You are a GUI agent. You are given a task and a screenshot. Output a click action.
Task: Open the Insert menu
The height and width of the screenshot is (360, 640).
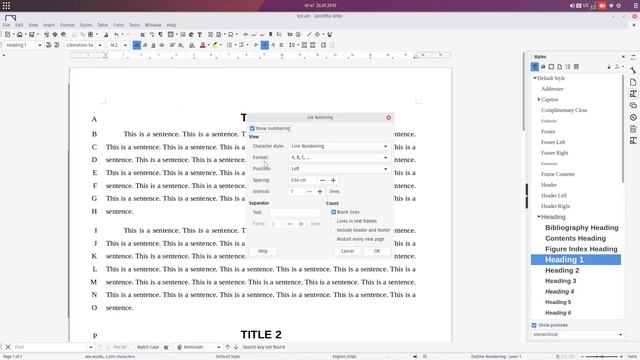pos(49,25)
